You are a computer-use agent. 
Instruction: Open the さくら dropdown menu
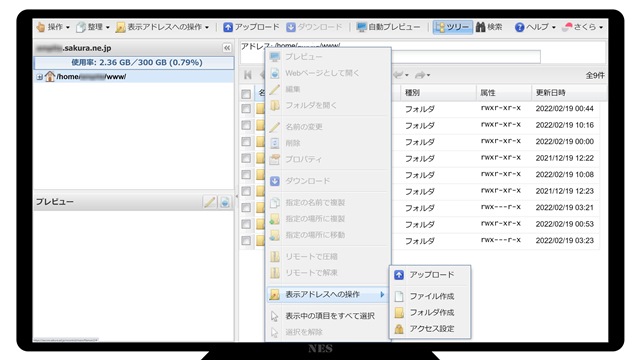point(582,27)
